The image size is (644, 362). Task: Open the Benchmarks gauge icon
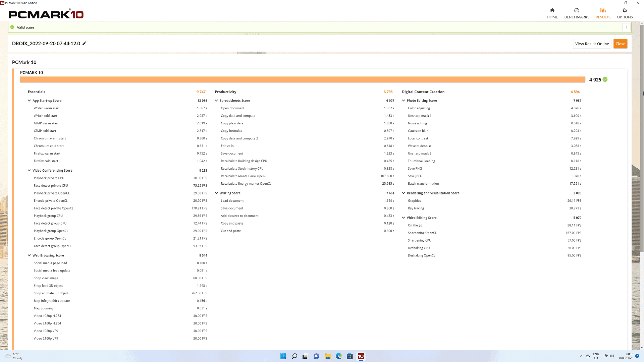[x=577, y=10]
